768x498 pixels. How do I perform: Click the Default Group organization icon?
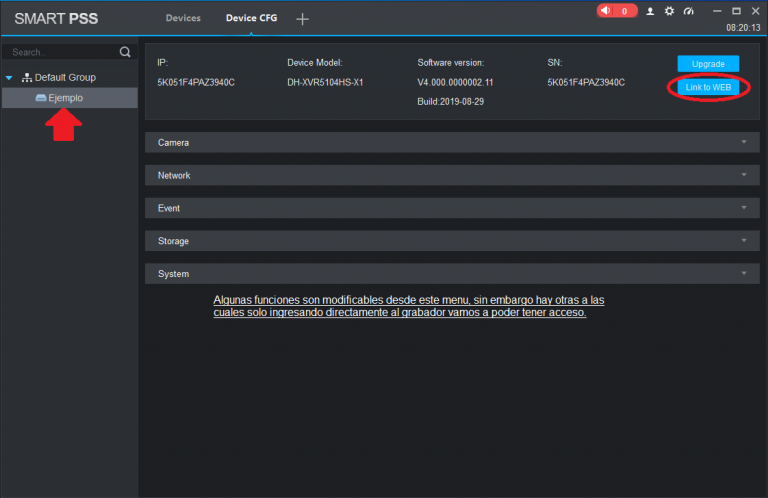26,77
